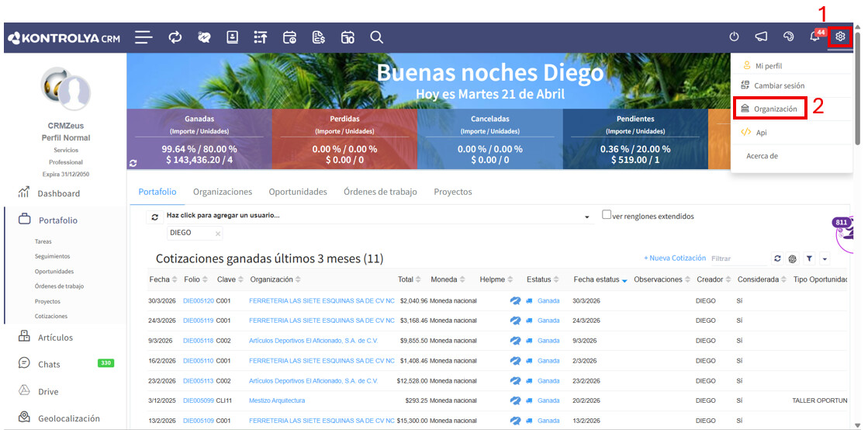Viewport: 868px width, 430px height.
Task: Click the '+ Nueva Cotización' link
Action: (674, 258)
